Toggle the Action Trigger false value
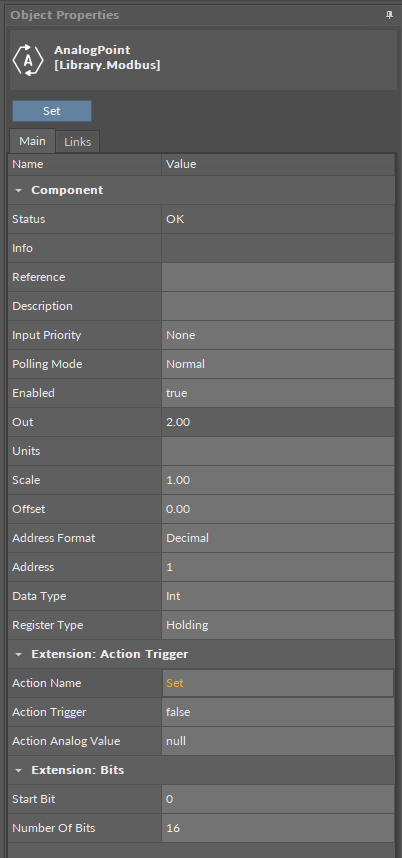This screenshot has height=858, width=402. coord(278,712)
